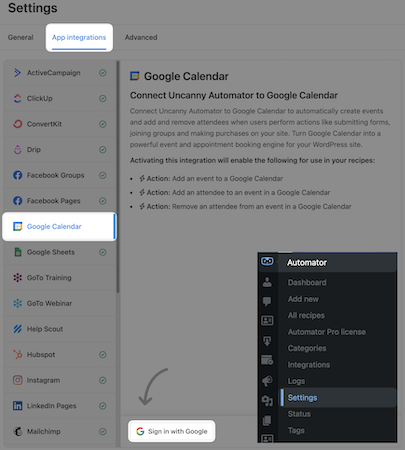The width and height of the screenshot is (405, 450).
Task: Open Settings in Automator menu
Action: point(302,397)
